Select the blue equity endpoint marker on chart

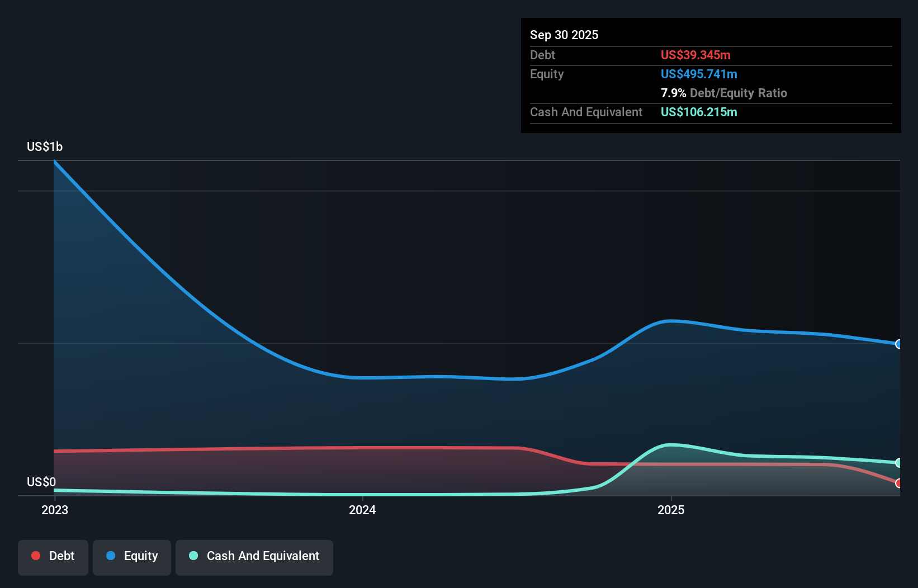pyautogui.click(x=898, y=344)
